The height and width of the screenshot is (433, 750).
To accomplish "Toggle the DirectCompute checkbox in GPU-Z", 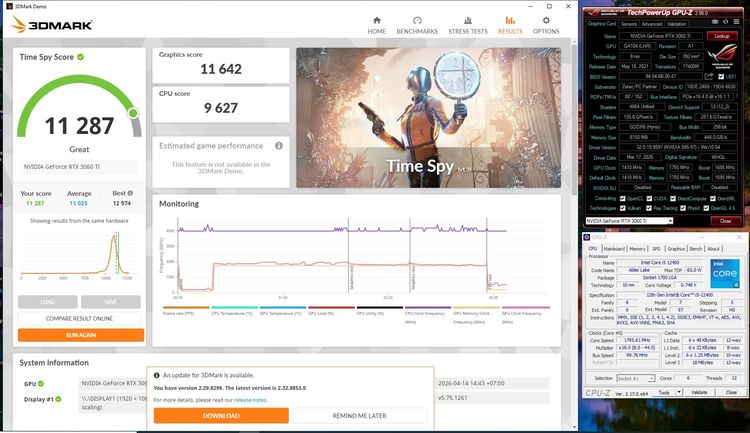I will tap(673, 199).
